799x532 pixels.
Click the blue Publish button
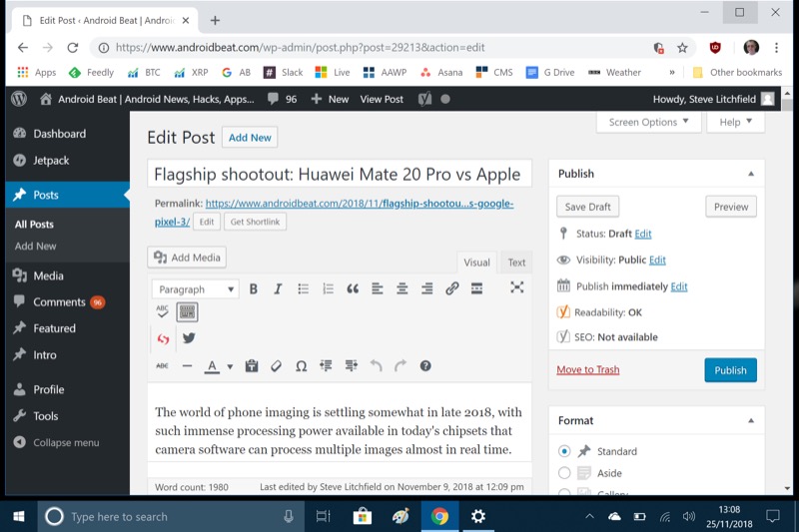(x=730, y=370)
